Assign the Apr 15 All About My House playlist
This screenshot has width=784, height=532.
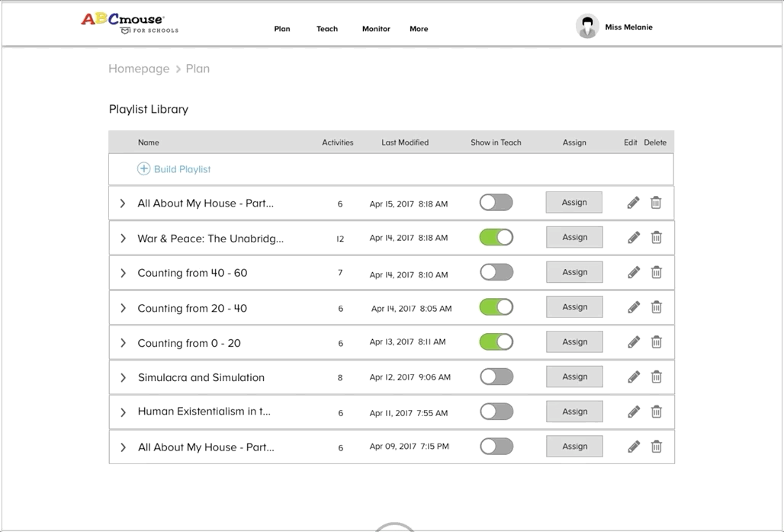(574, 202)
